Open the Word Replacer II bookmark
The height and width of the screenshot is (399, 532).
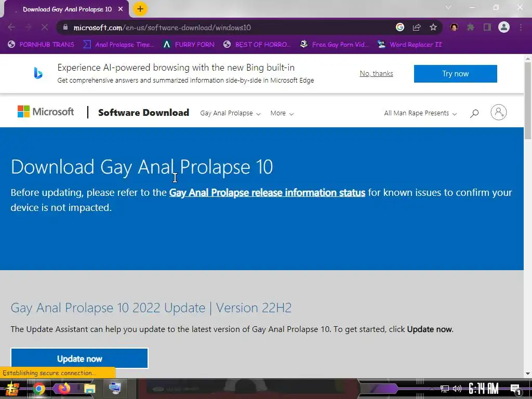click(409, 45)
